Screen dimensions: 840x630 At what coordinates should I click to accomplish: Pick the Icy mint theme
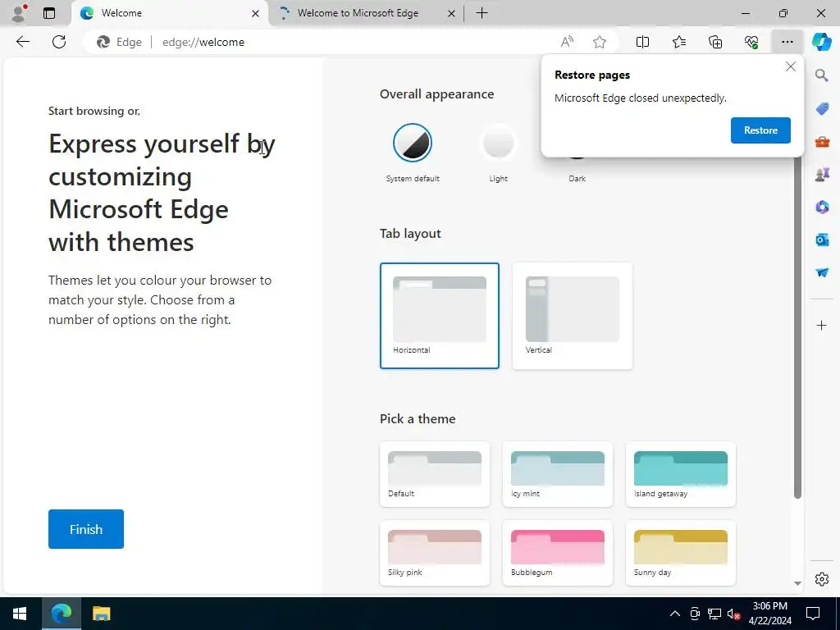tap(558, 474)
